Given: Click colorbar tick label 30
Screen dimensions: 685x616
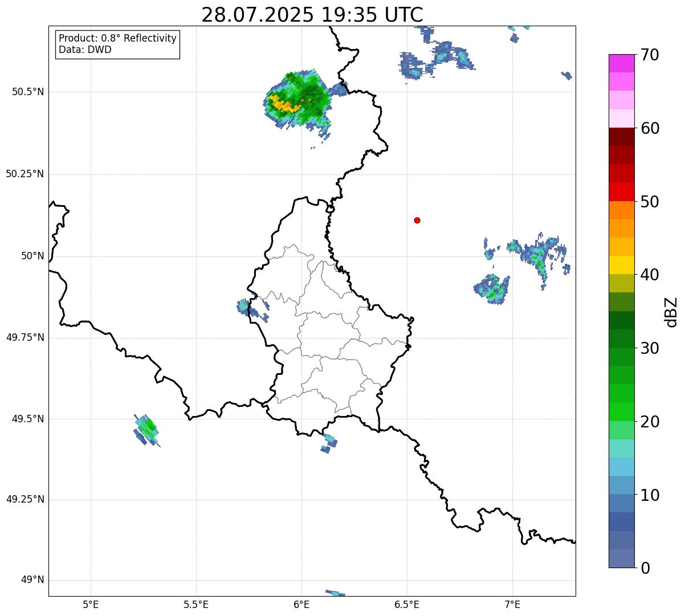Looking at the screenshot, I should pos(650,348).
